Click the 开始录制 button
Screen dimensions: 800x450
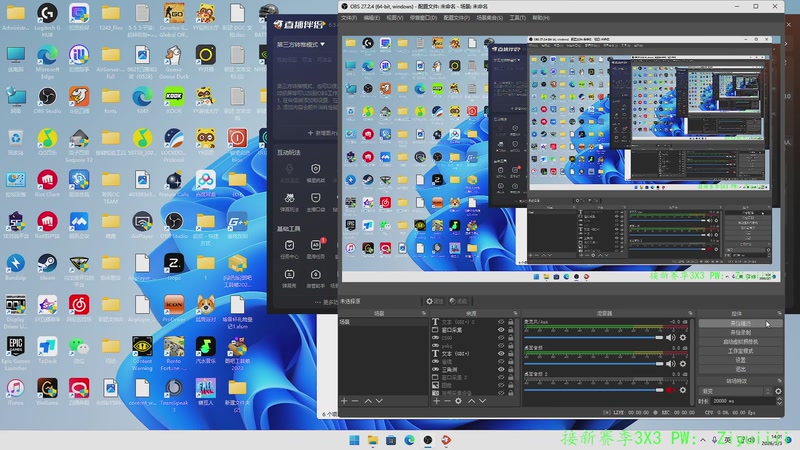click(x=740, y=333)
